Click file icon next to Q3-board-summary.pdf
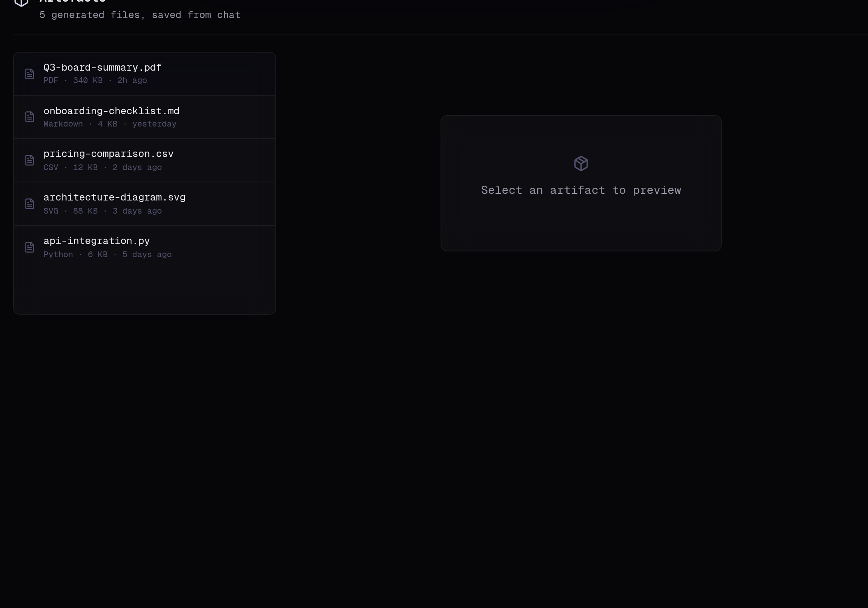Screen dimensions: 868x608 (x=30, y=74)
